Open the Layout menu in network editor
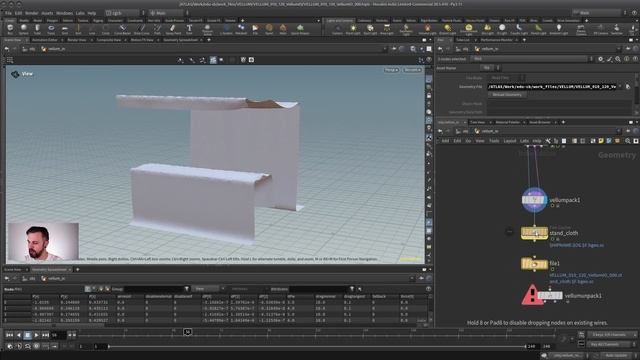 (x=509, y=141)
